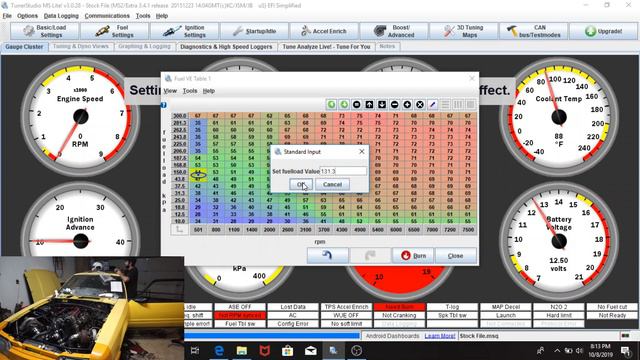640x360 pixels.
Task: Click the green left-arrow icon in Fuel VE Table toolbar
Action: click(331, 104)
